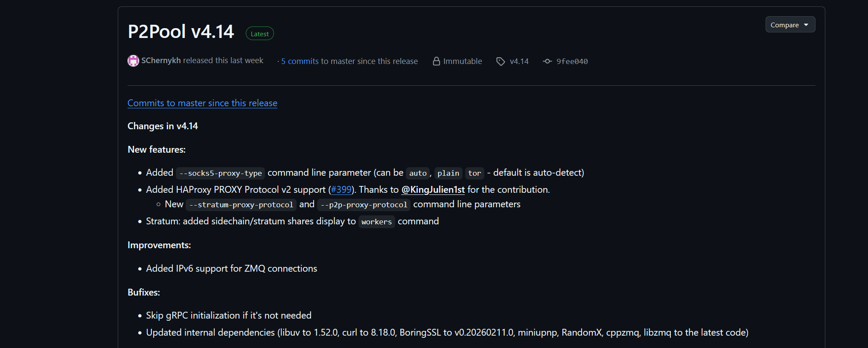
Task: Click the 'auto' code text
Action: click(418, 173)
